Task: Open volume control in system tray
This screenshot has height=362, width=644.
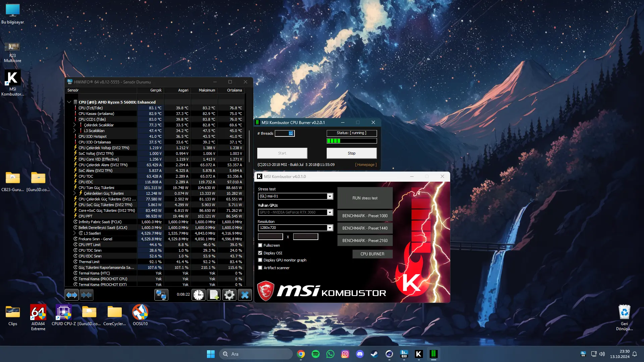Action: point(602,354)
